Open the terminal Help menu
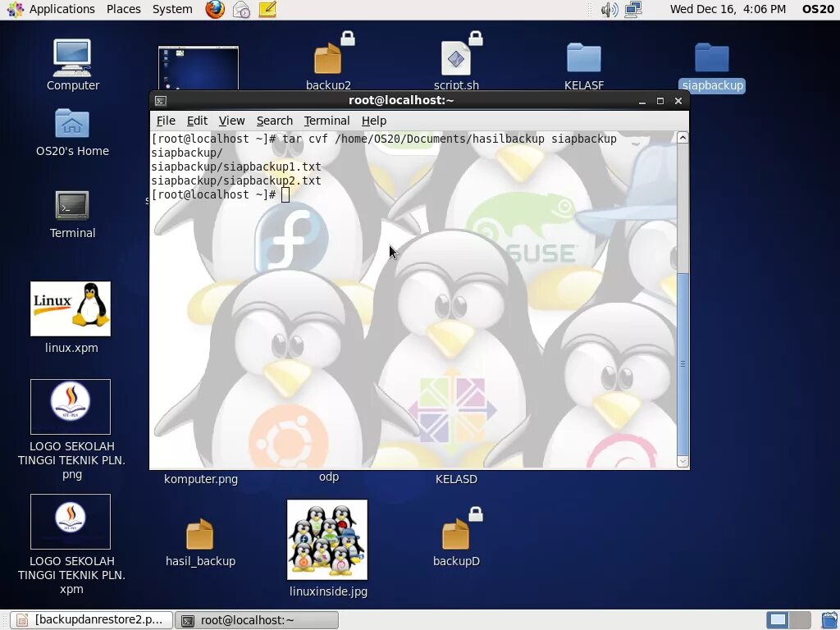 (x=374, y=121)
